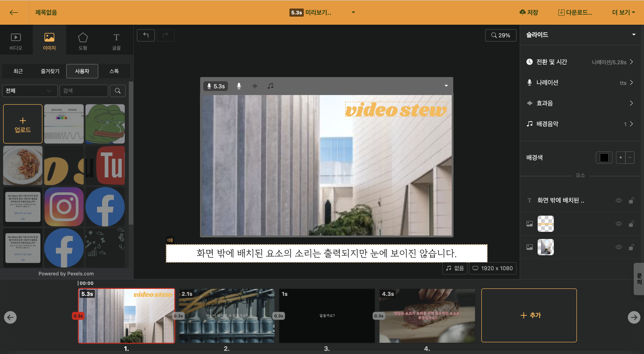
Task: Open the black 배경색 color swatch
Action: tap(604, 157)
